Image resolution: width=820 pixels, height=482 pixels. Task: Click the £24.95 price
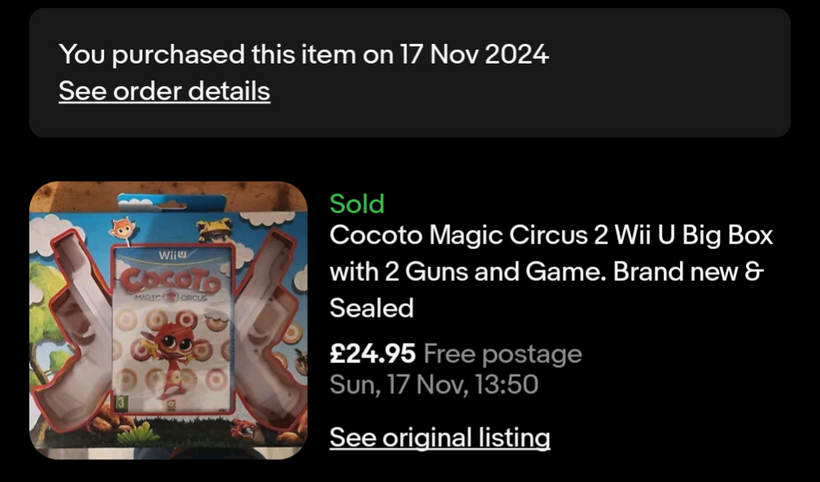372,354
